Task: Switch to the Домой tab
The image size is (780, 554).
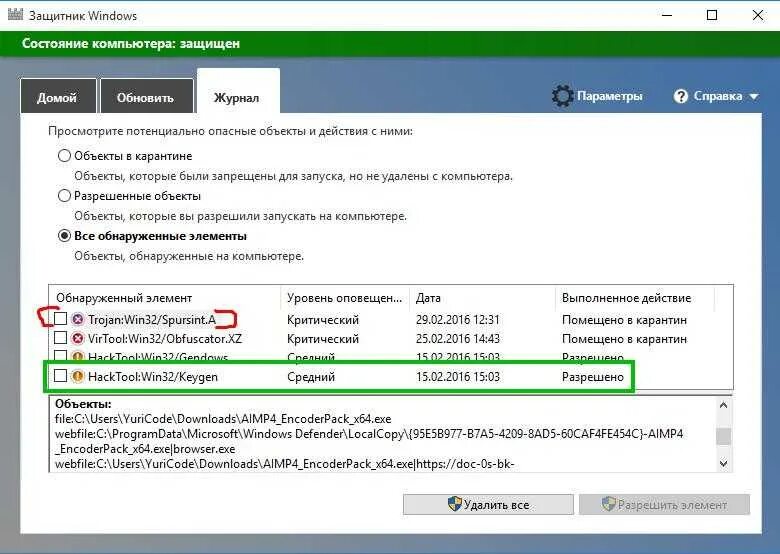Action: pos(58,96)
